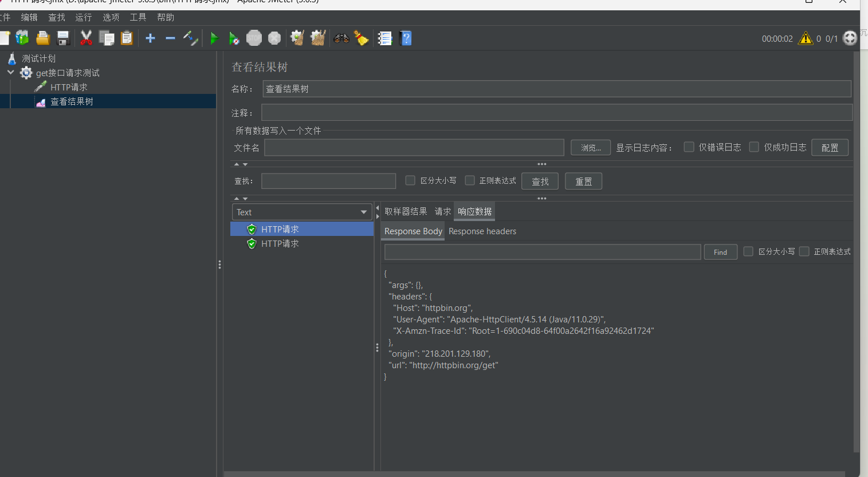Viewport: 868px width, 477px height.
Task: Enable 仅成功日志 checkbox
Action: point(755,147)
